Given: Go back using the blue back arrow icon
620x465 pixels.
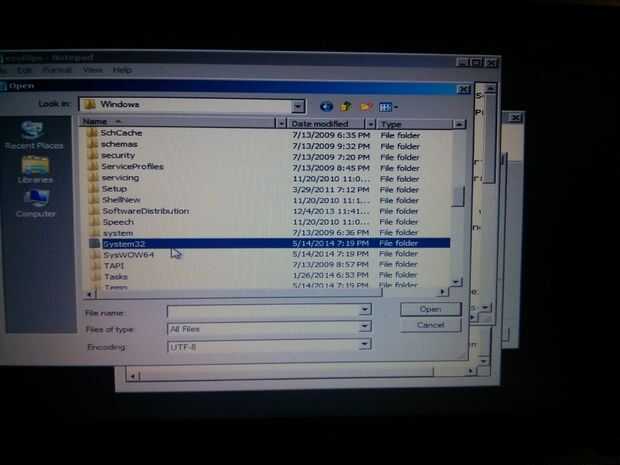Looking at the screenshot, I should [326, 106].
